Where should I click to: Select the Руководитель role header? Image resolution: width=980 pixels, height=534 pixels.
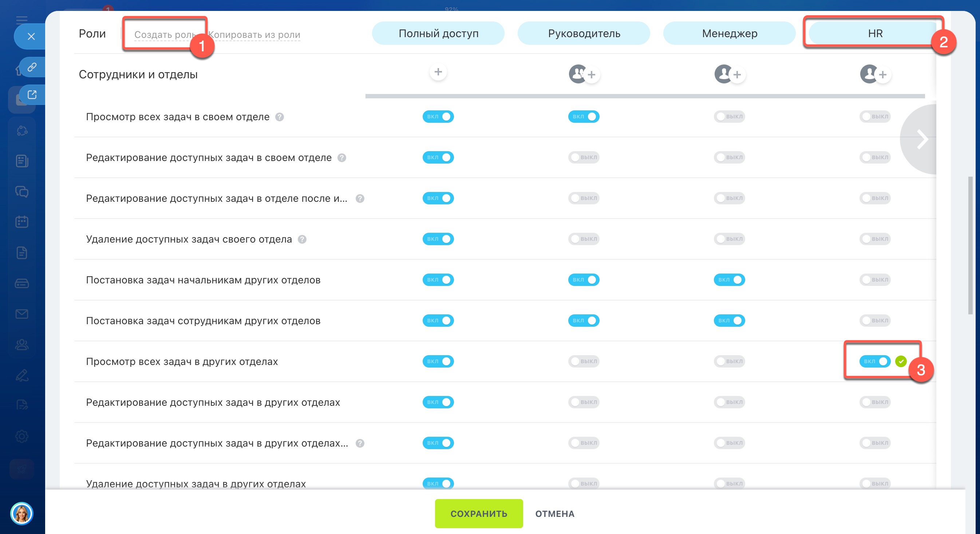(x=584, y=34)
